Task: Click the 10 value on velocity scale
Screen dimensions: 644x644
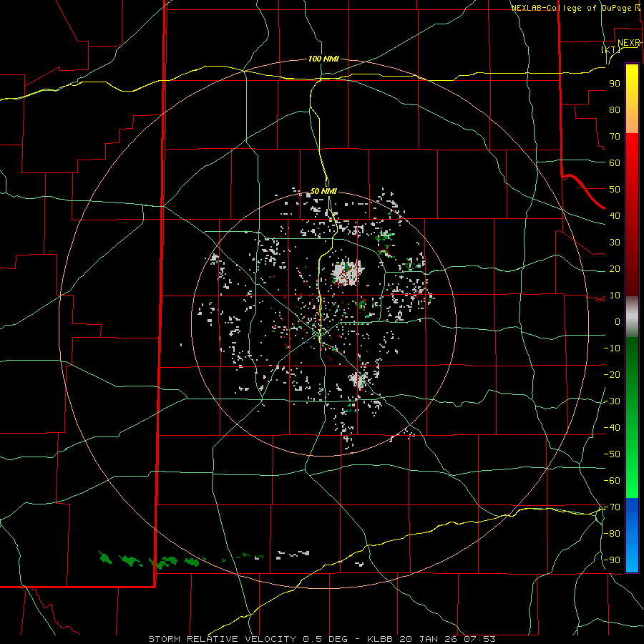Action: pyautogui.click(x=615, y=296)
